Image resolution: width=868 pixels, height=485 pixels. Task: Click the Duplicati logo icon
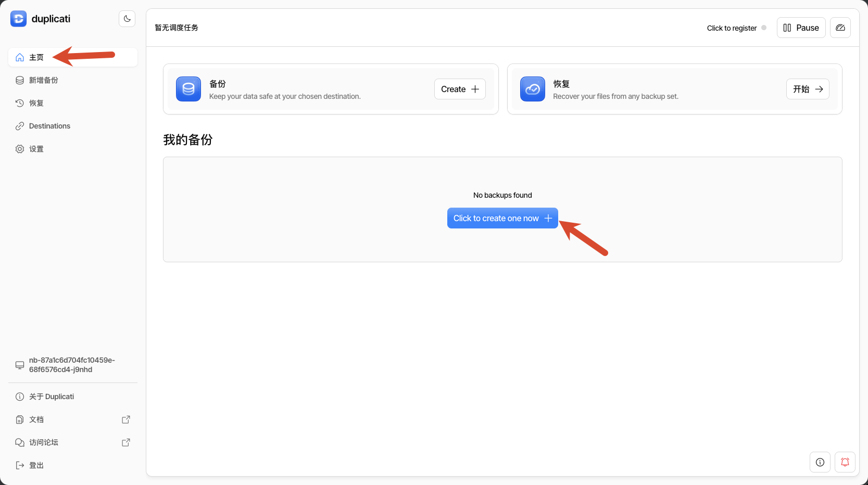pyautogui.click(x=18, y=19)
